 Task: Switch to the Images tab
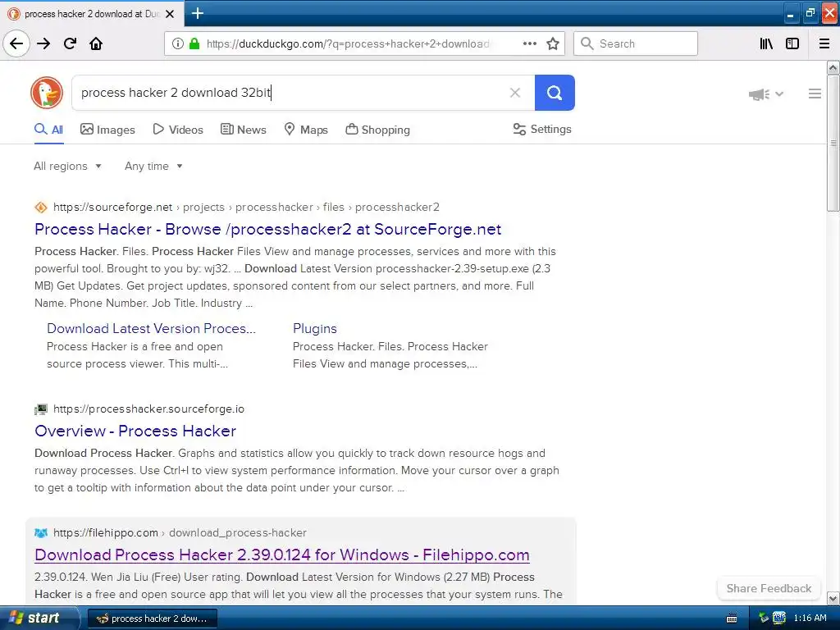pyautogui.click(x=107, y=130)
